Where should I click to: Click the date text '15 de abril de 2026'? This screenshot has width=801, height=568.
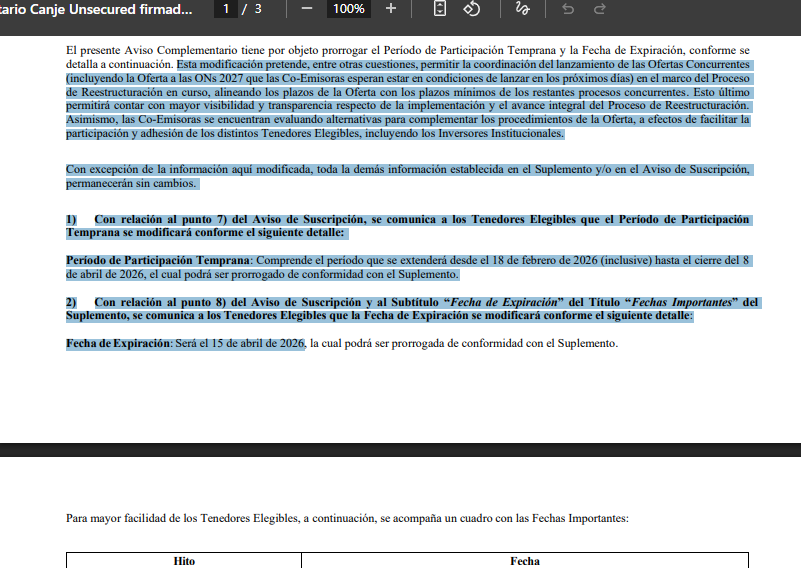[258, 343]
